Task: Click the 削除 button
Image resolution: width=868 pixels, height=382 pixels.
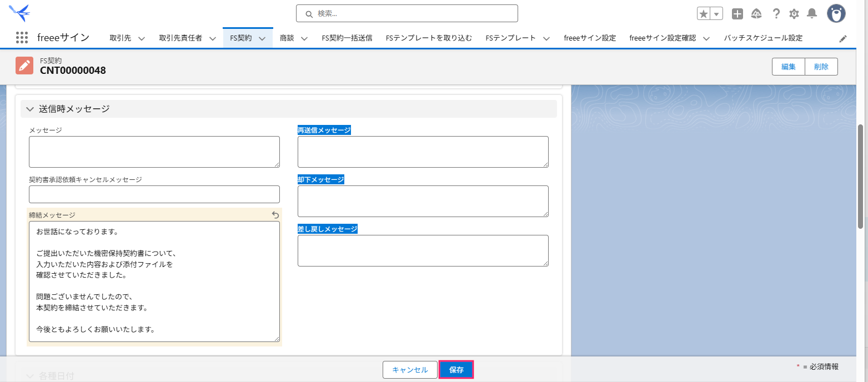Action: click(x=821, y=67)
